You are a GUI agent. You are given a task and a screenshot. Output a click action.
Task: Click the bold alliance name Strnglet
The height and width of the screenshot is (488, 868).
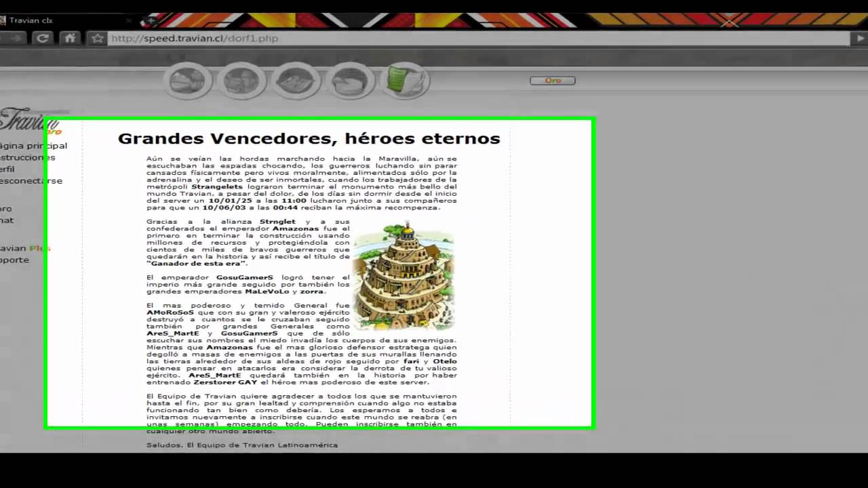point(277,222)
